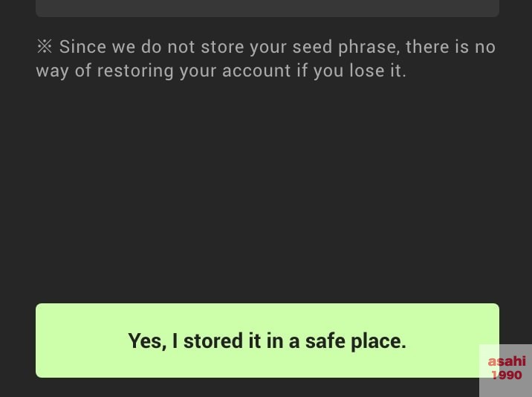Click the ※ reference mark symbol
This screenshot has width=532, height=397.
(45, 47)
